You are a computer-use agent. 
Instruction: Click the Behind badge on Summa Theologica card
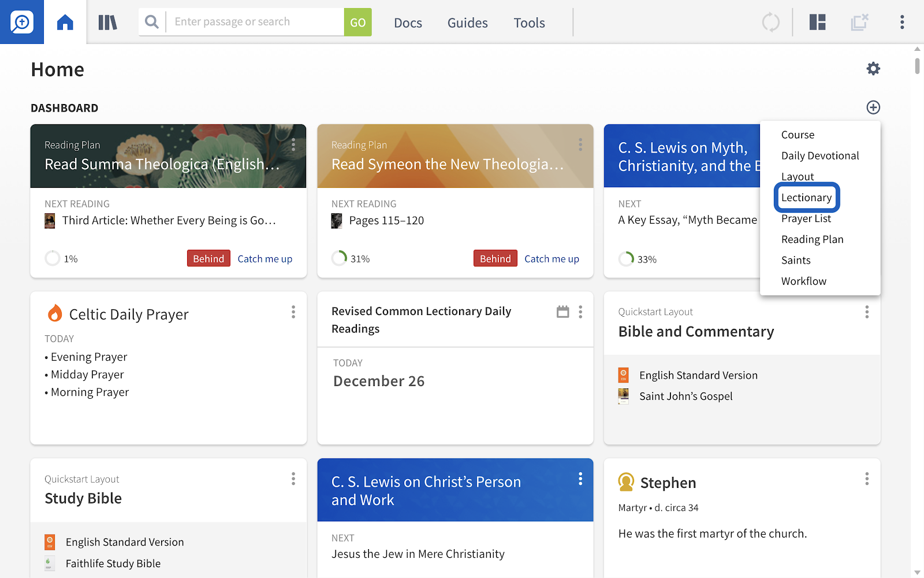(208, 258)
